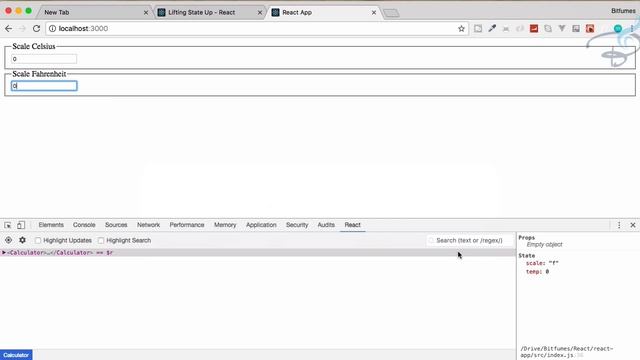Close the New Tab browser tab

146,13
